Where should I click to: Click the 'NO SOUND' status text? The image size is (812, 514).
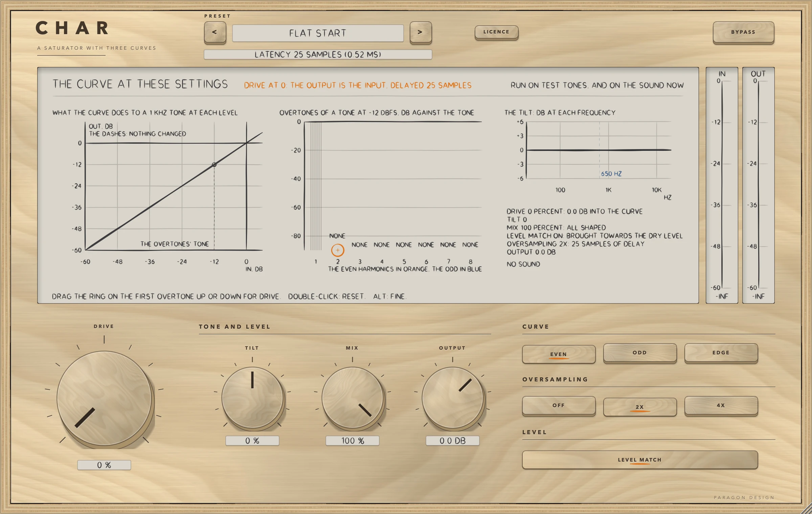point(523,264)
